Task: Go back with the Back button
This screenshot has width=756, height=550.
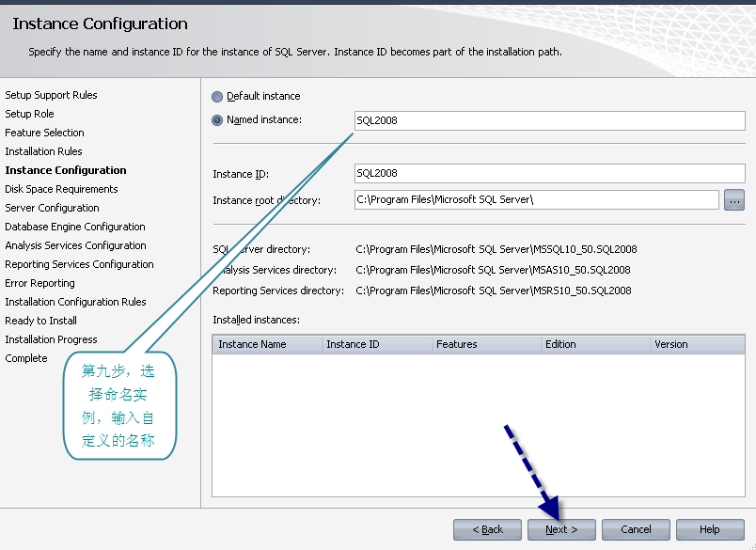Action: [x=487, y=529]
